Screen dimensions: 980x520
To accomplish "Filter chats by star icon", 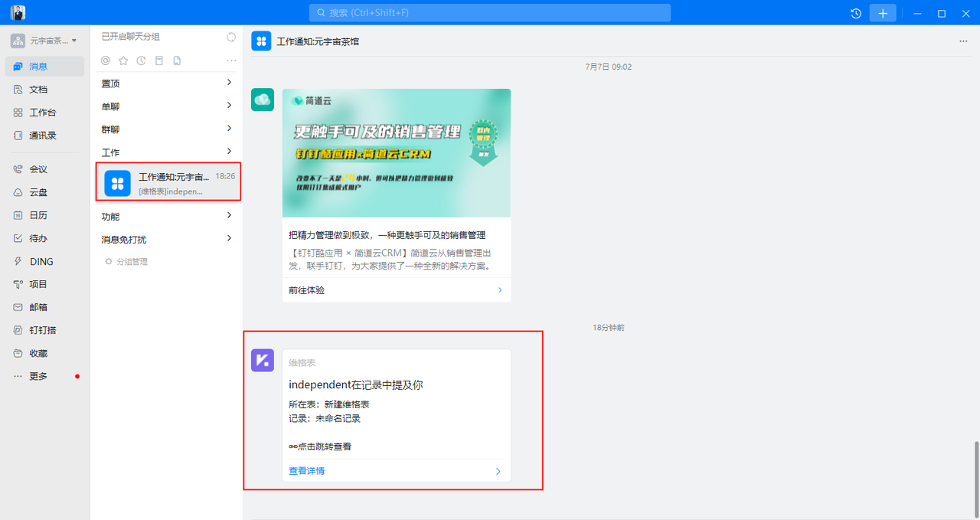I will pos(123,61).
